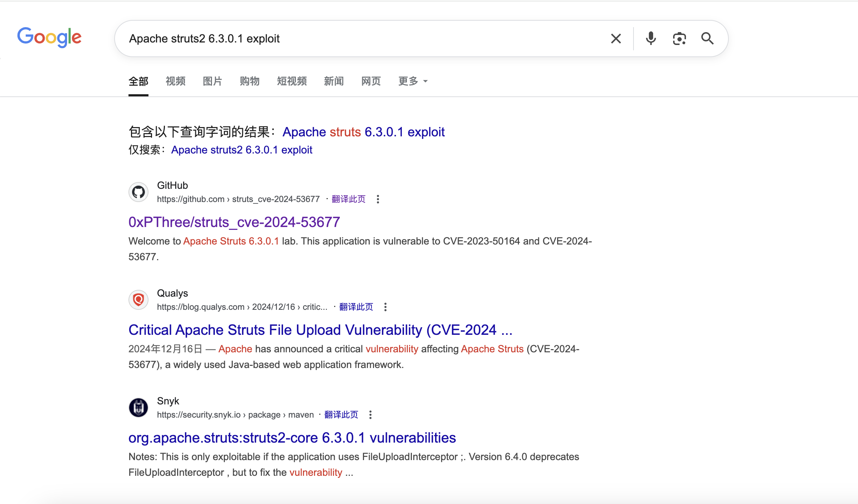The width and height of the screenshot is (858, 504).
Task: Open Critical Apache Struts File Upload Vulnerability result
Action: (x=321, y=330)
